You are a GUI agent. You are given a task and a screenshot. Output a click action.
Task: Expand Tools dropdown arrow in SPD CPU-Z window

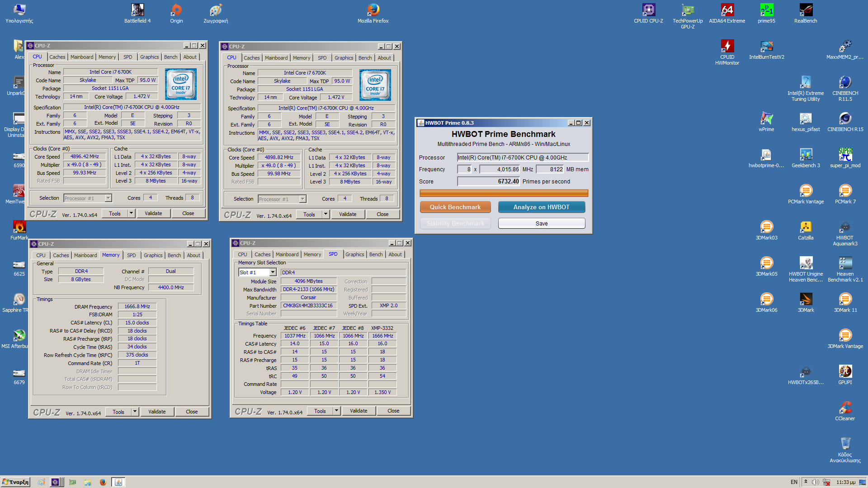click(x=336, y=411)
